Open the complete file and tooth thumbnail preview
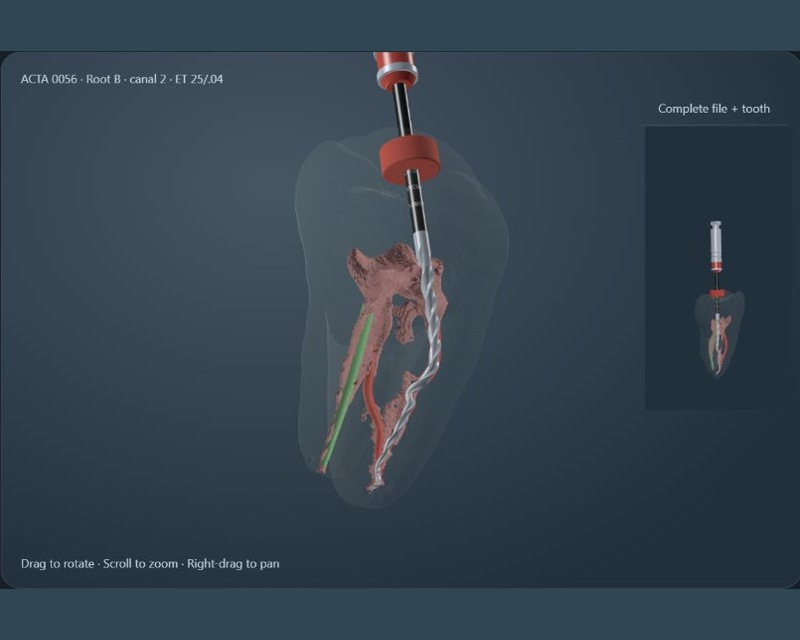800x640 pixels. click(x=716, y=268)
